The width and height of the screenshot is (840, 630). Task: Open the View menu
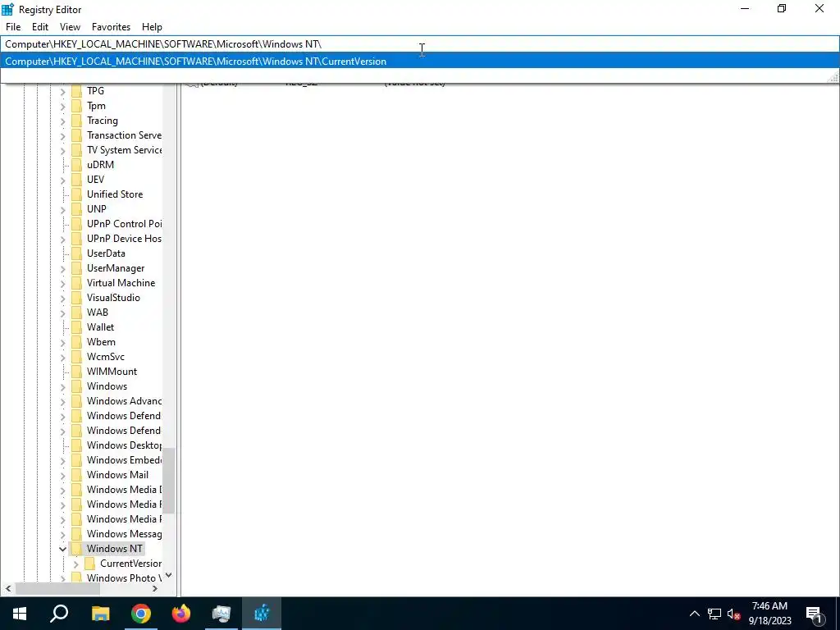pos(70,27)
